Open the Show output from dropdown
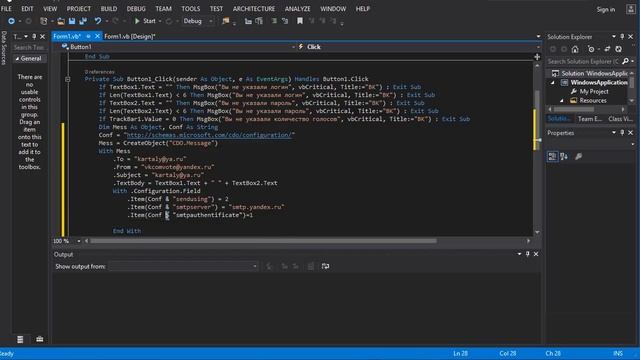640x360 pixels. click(183, 267)
